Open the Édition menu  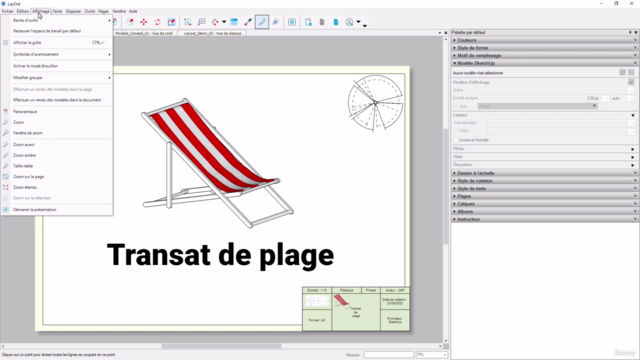pyautogui.click(x=22, y=11)
